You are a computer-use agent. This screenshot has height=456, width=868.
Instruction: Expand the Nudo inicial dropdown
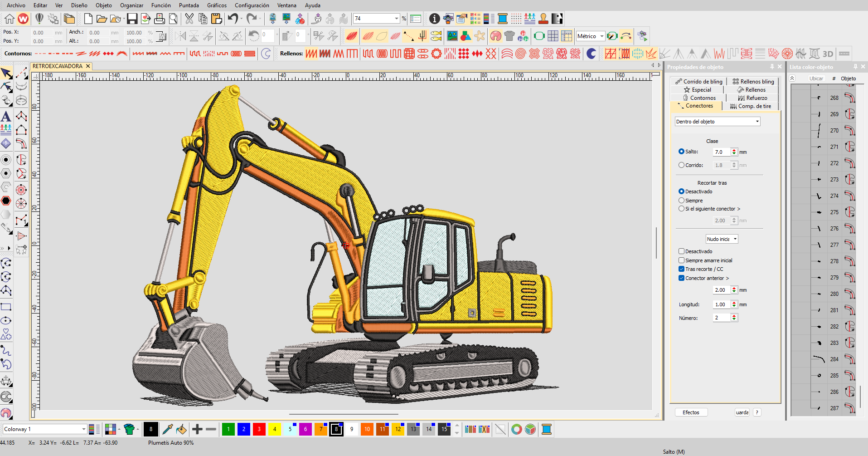click(722, 239)
